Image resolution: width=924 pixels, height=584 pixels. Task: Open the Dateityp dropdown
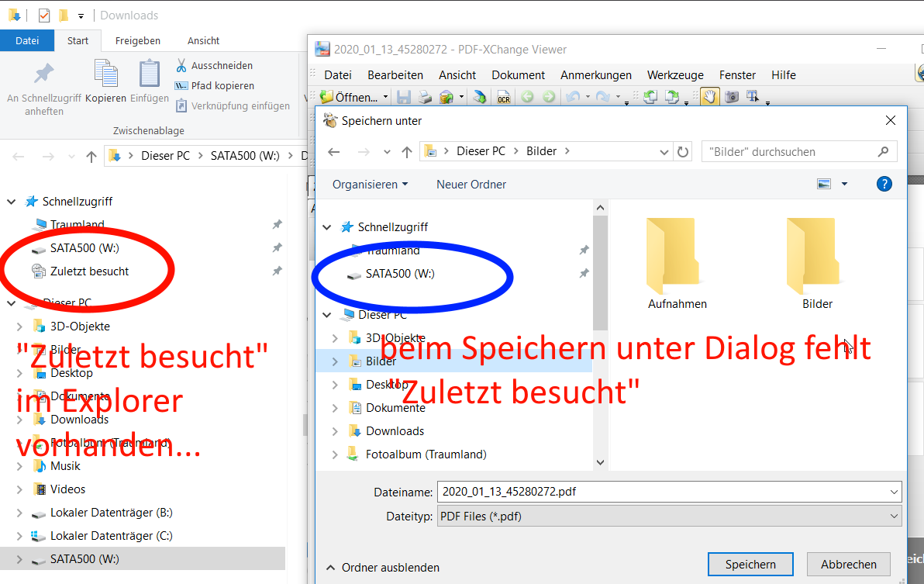[893, 517]
